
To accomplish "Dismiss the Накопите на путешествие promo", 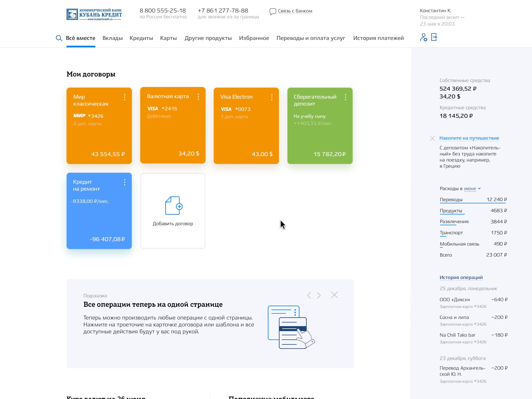I will [433, 138].
